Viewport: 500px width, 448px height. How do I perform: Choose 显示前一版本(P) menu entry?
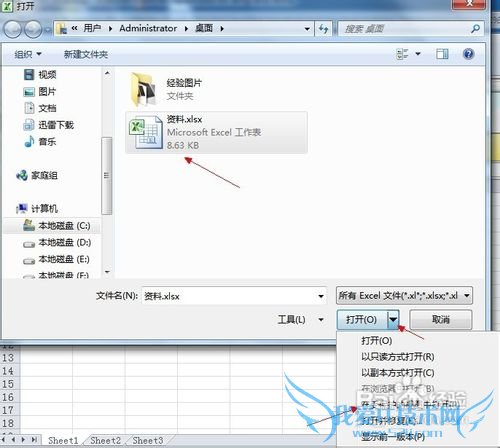click(393, 436)
